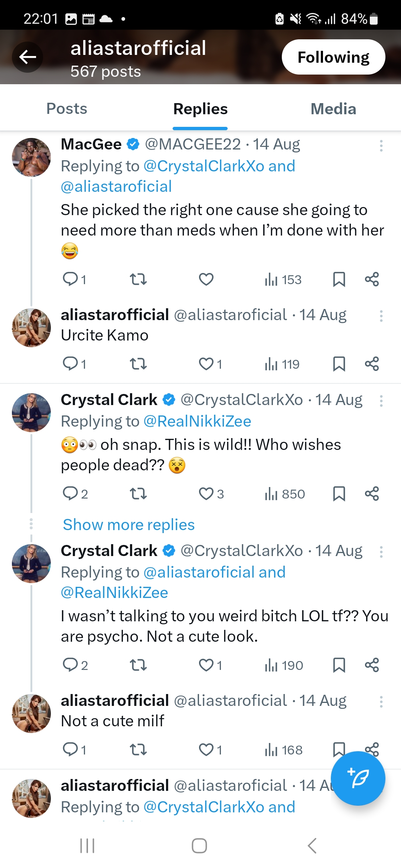Open the @RealNikkiZee mention in "oh snap" post
Viewport: 401px width, 868px height.
point(197,421)
